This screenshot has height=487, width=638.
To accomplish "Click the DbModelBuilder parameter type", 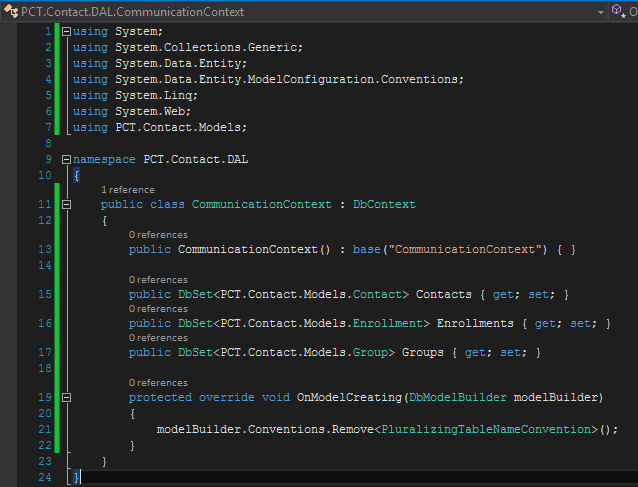I will pos(456,397).
